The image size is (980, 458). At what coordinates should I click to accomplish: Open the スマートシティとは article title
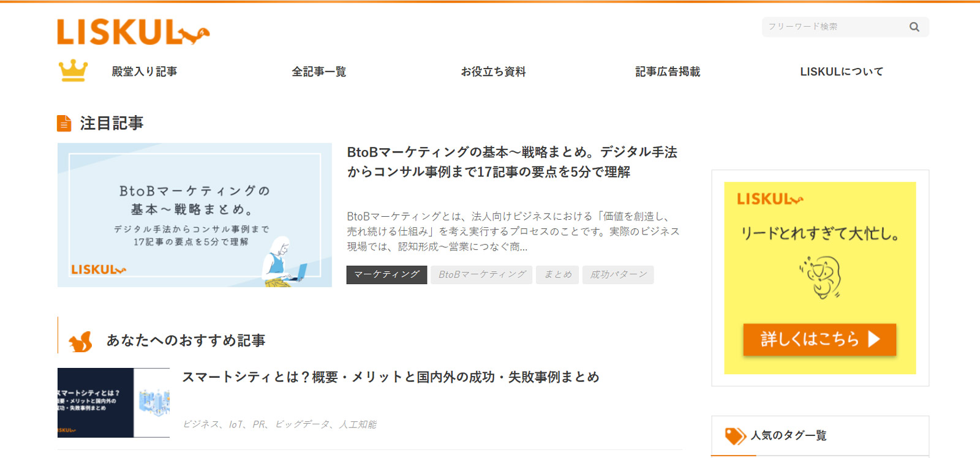click(x=391, y=377)
